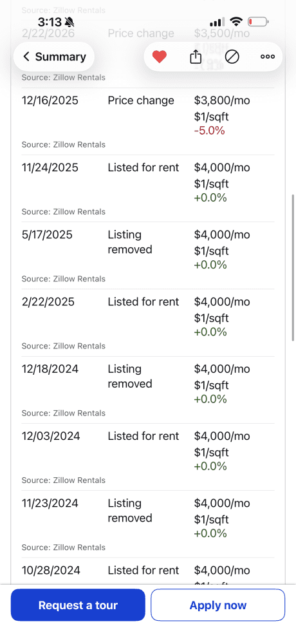Open the three-dot more options menu
This screenshot has width=296, height=644.
click(268, 57)
